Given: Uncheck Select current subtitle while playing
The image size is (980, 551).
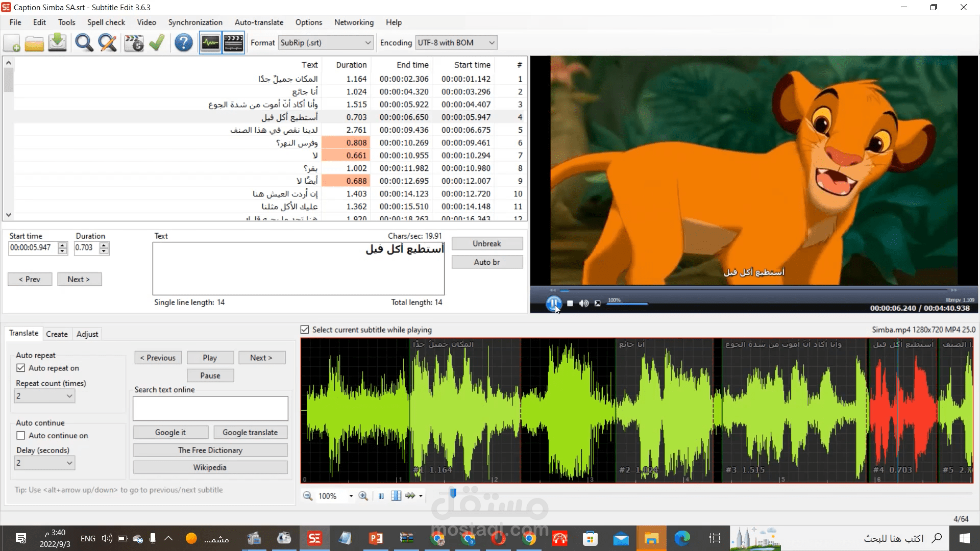Looking at the screenshot, I should click(305, 330).
